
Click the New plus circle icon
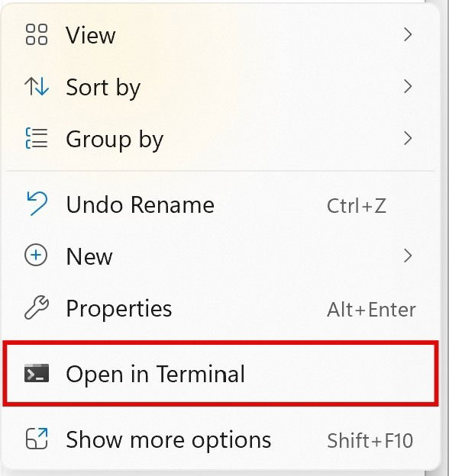click(36, 256)
